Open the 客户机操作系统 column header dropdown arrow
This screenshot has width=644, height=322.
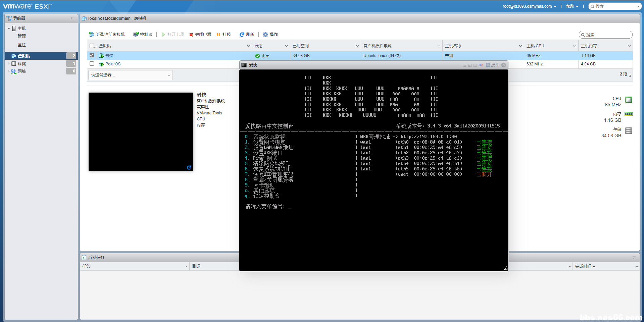(439, 46)
